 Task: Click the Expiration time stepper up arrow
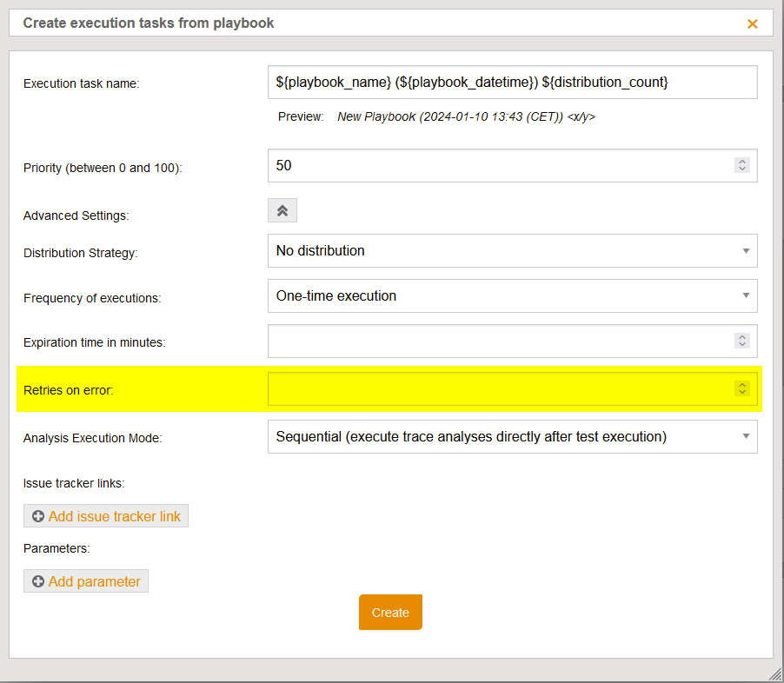click(741, 336)
